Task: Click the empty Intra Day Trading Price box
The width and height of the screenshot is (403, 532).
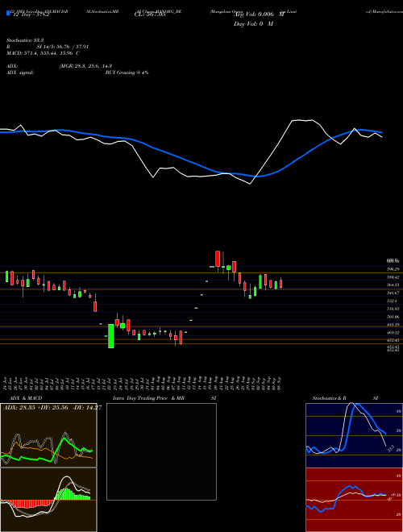Action: click(161, 451)
